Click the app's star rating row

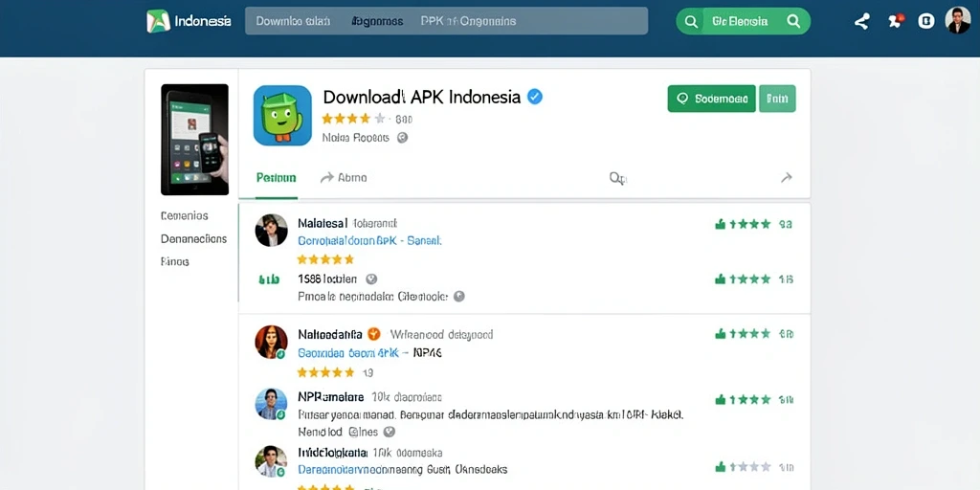(x=354, y=119)
